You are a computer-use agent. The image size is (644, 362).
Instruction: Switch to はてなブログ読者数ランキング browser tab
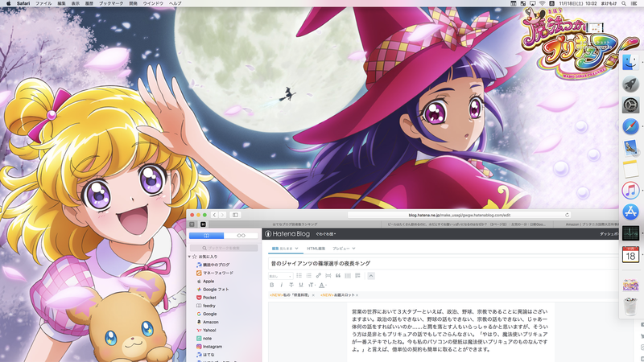coord(295,224)
